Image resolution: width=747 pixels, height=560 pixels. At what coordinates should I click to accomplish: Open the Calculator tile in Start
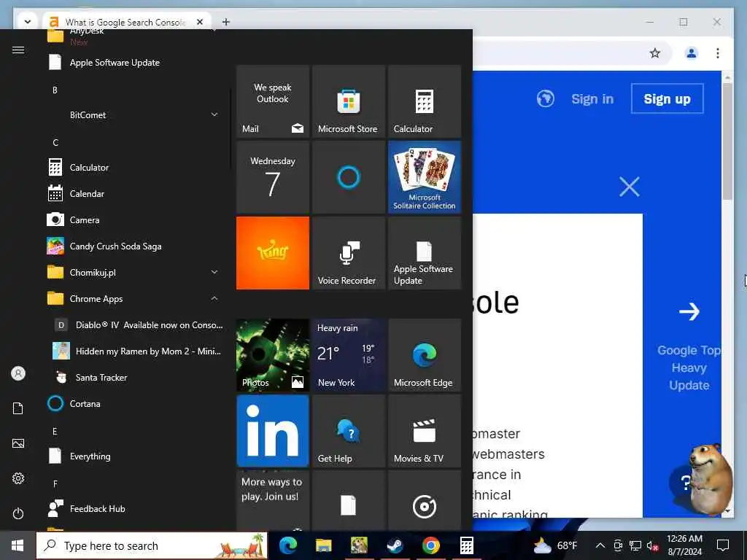point(425,101)
